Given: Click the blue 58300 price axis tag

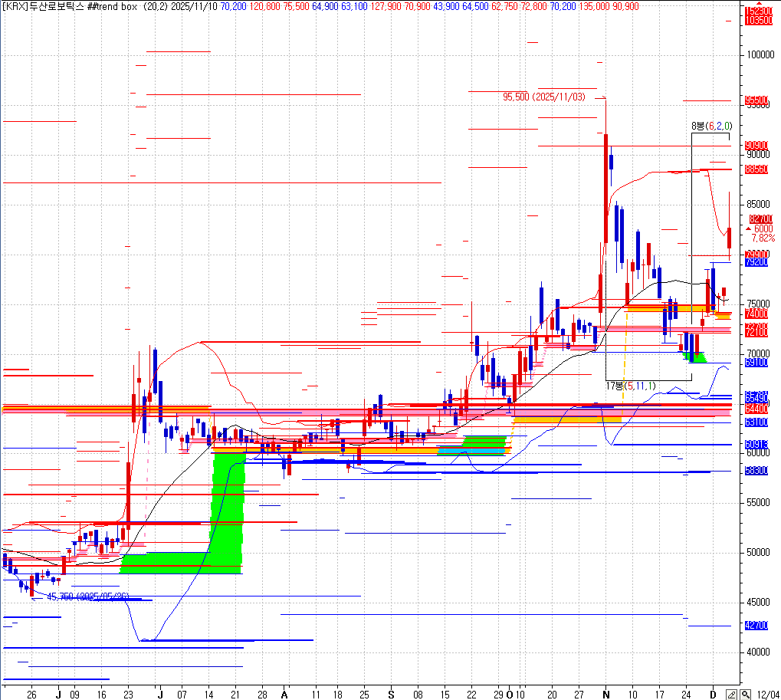Looking at the screenshot, I should coord(756,471).
